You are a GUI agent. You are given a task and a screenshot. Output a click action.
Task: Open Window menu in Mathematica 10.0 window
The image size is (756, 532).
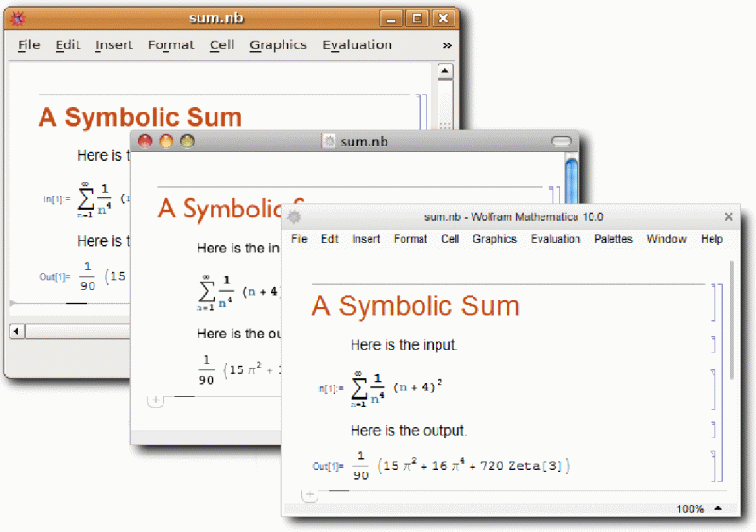click(667, 239)
